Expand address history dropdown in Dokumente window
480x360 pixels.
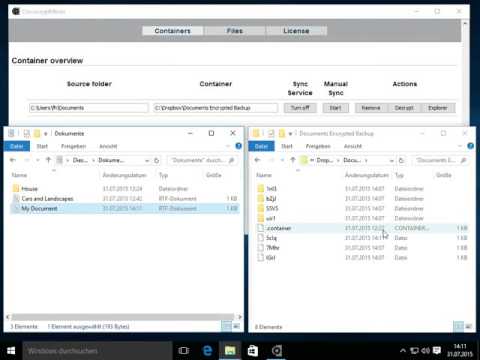147,161
